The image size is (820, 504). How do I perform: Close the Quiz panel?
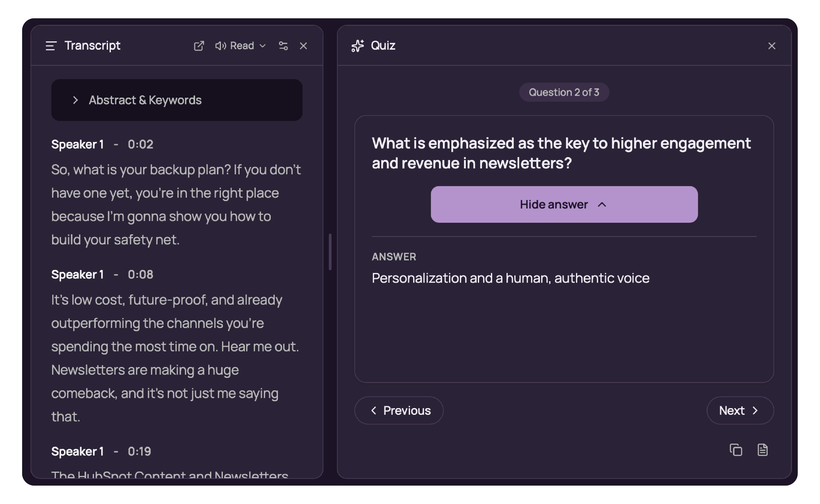pyautogui.click(x=772, y=46)
